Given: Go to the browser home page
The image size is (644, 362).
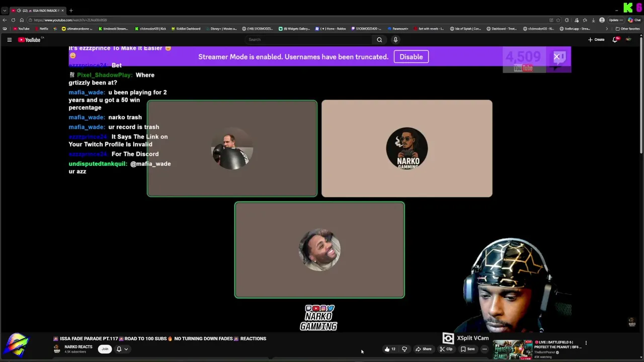Looking at the screenshot, I should coord(22,20).
